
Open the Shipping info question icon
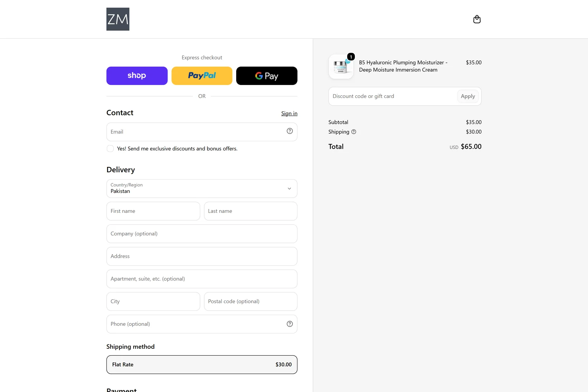tap(354, 132)
